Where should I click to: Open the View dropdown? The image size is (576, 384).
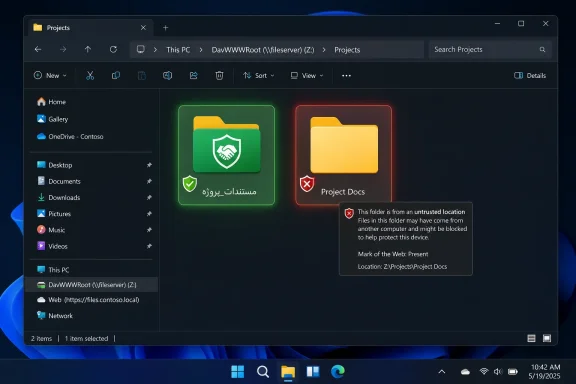pyautogui.click(x=307, y=75)
